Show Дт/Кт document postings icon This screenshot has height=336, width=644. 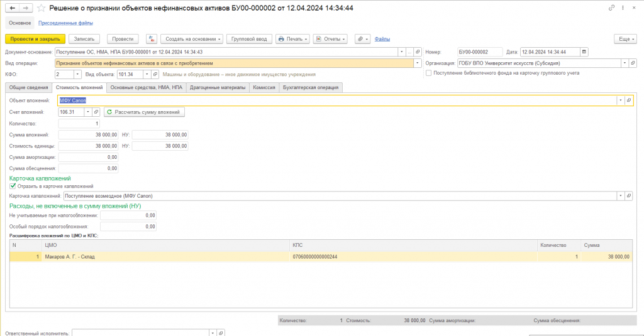(152, 39)
